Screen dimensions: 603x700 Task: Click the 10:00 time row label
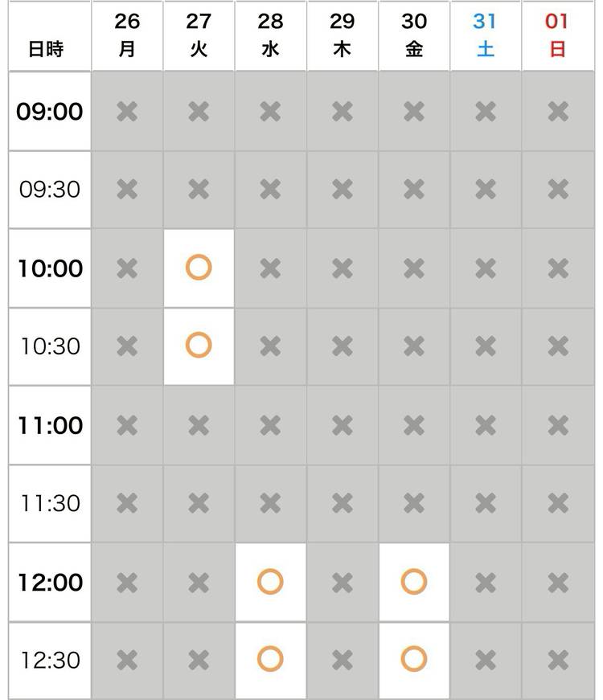[x=50, y=268]
